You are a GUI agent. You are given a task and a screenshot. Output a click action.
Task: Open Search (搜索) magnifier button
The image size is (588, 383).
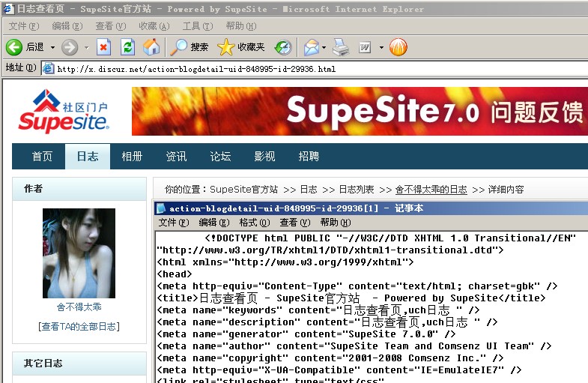pyautogui.click(x=189, y=47)
